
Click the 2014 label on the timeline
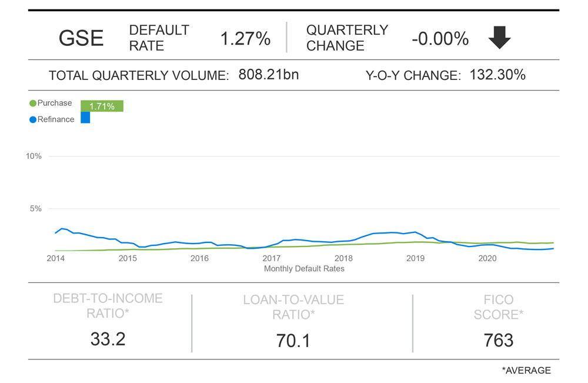(x=55, y=258)
